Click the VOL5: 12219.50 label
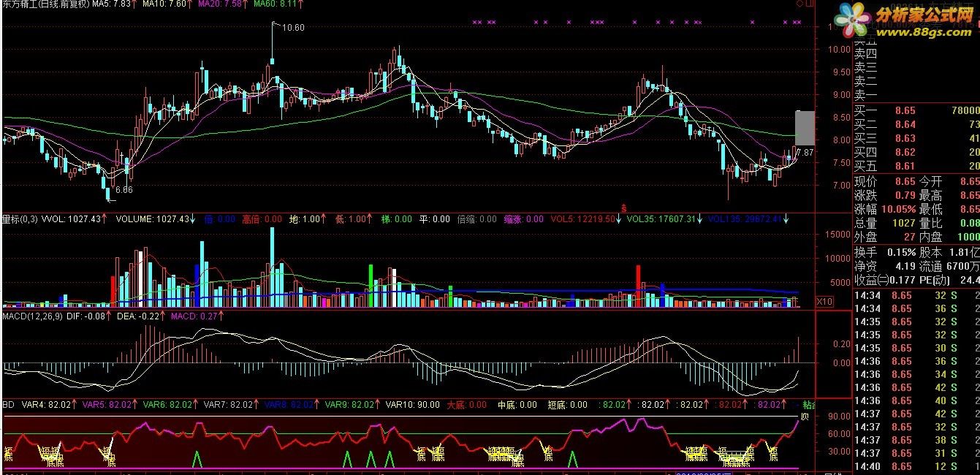This screenshot has height=475, width=980. tap(585, 218)
